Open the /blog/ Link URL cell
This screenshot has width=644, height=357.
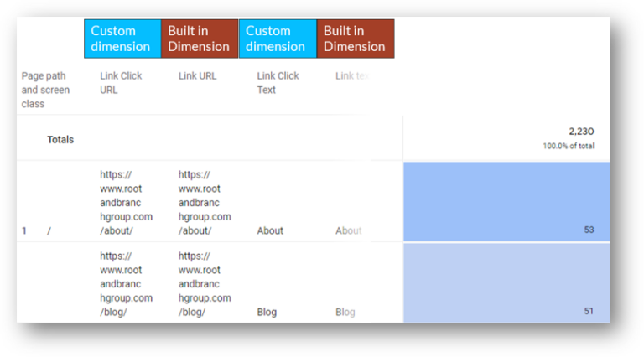(205, 284)
